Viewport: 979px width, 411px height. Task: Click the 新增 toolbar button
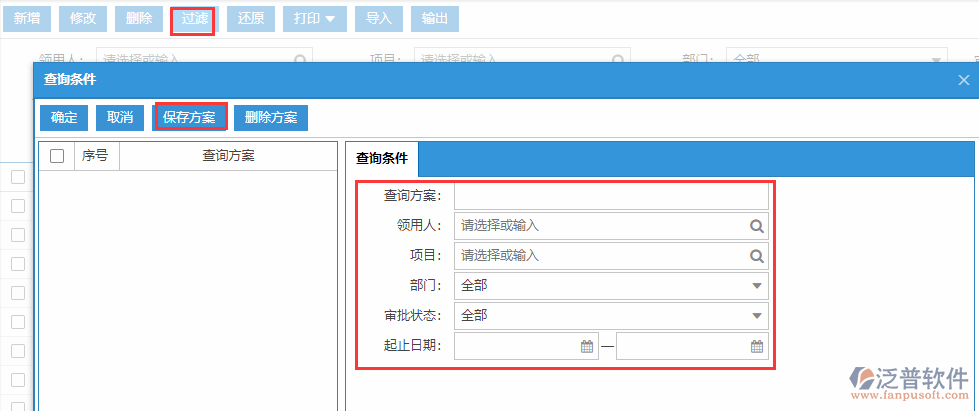point(27,19)
